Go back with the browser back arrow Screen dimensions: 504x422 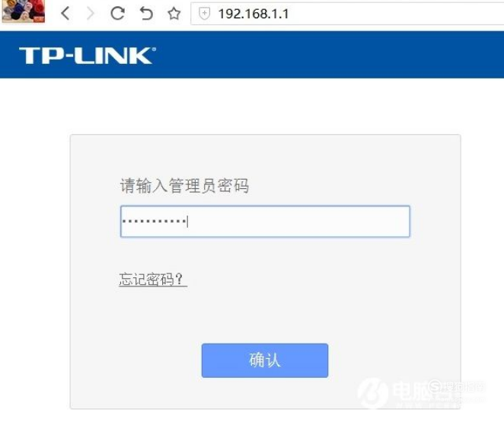[x=65, y=14]
